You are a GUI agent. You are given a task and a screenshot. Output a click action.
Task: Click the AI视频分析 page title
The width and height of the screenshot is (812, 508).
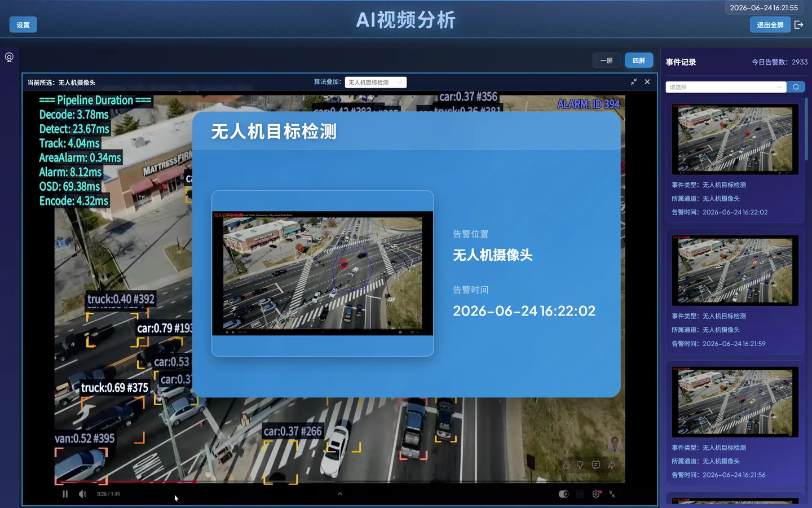[x=405, y=20]
